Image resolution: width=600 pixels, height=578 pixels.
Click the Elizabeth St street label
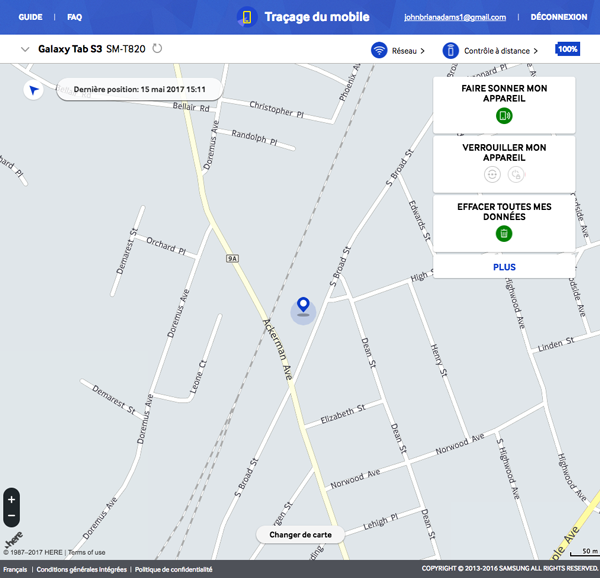point(343,414)
